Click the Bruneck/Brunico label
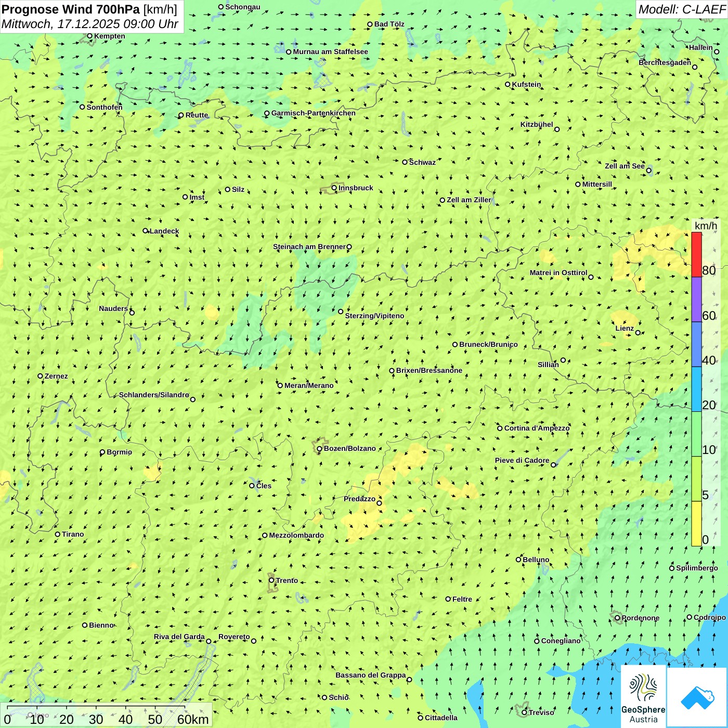Image resolution: width=728 pixels, height=728 pixels. click(x=488, y=344)
